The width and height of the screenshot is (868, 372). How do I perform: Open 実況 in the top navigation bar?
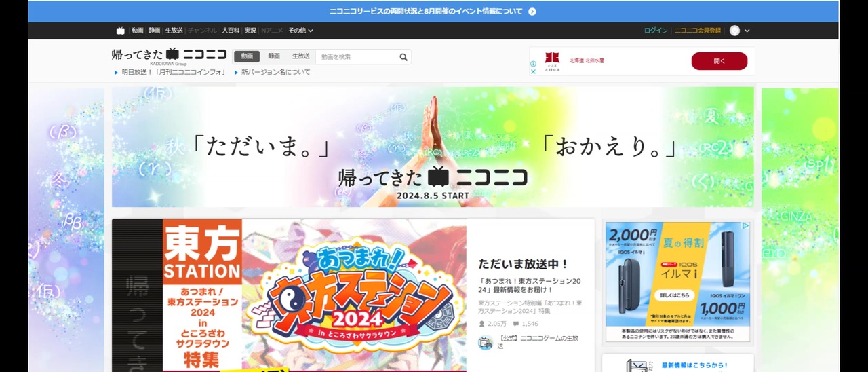click(x=250, y=31)
